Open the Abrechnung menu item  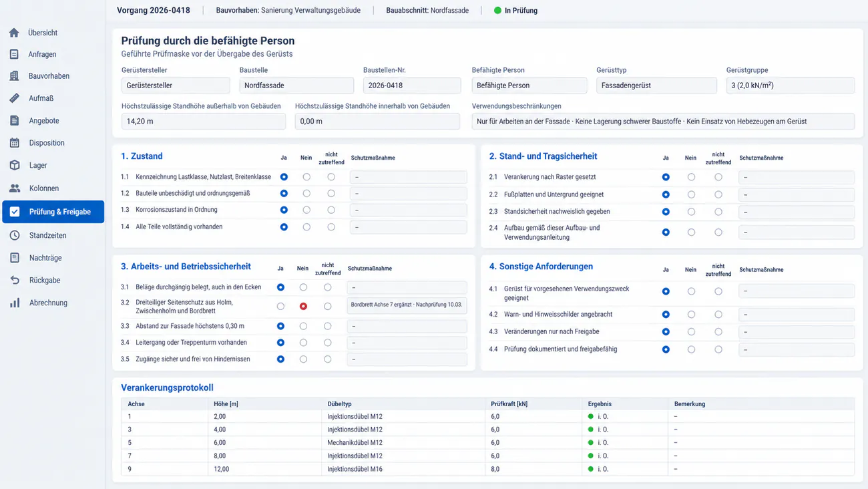[48, 303]
